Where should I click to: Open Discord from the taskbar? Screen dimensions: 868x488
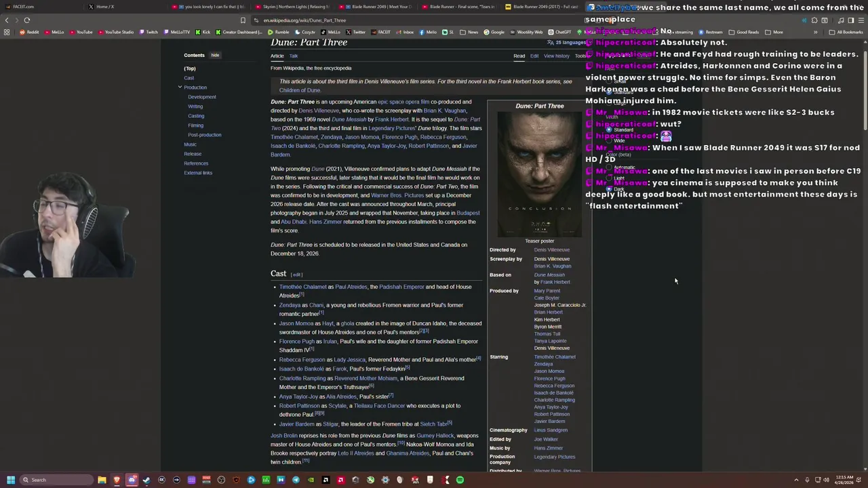click(x=132, y=480)
